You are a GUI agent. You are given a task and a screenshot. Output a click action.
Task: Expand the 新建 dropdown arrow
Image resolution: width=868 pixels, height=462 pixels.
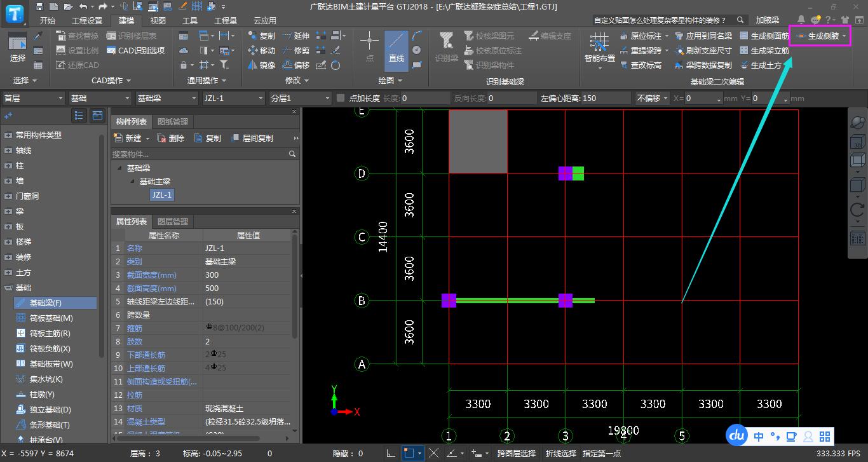click(148, 139)
